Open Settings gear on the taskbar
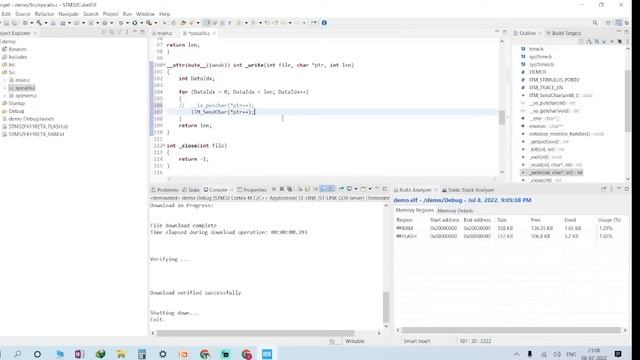This screenshot has height=360, width=640. pyautogui.click(x=163, y=354)
